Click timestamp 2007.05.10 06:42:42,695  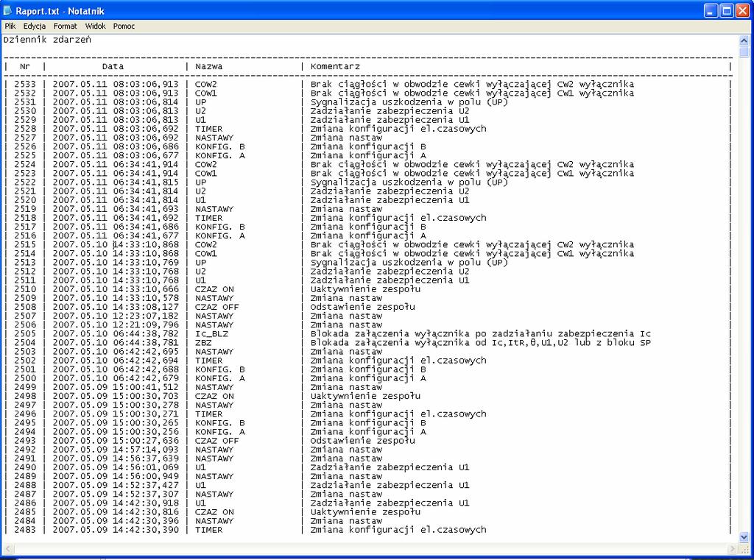tap(116, 352)
